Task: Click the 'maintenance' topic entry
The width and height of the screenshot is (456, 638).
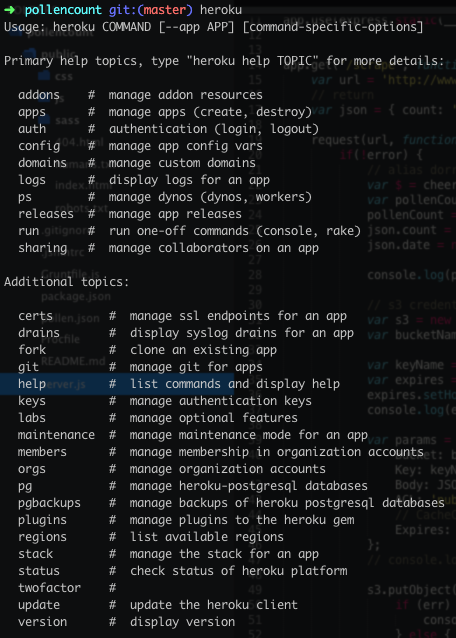Action: 56,435
